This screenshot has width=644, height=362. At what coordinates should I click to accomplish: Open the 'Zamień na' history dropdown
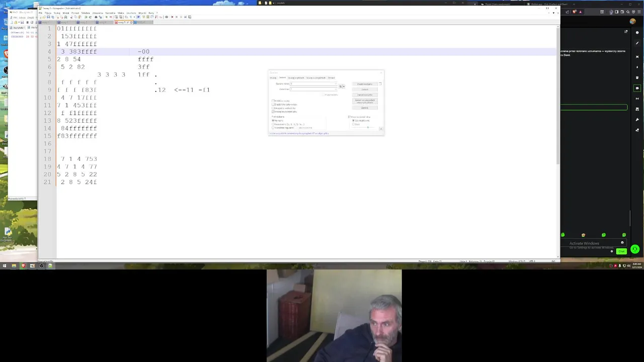coord(336,89)
